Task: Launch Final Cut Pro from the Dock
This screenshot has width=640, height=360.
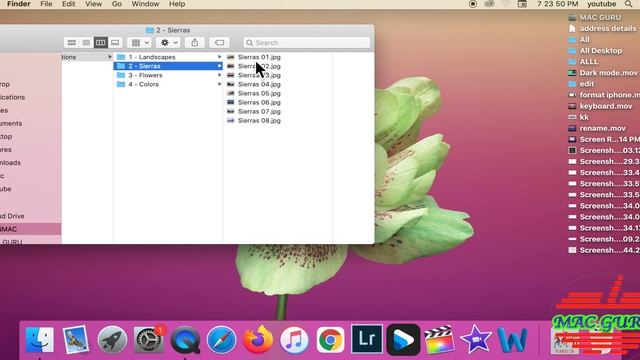Action: [440, 340]
